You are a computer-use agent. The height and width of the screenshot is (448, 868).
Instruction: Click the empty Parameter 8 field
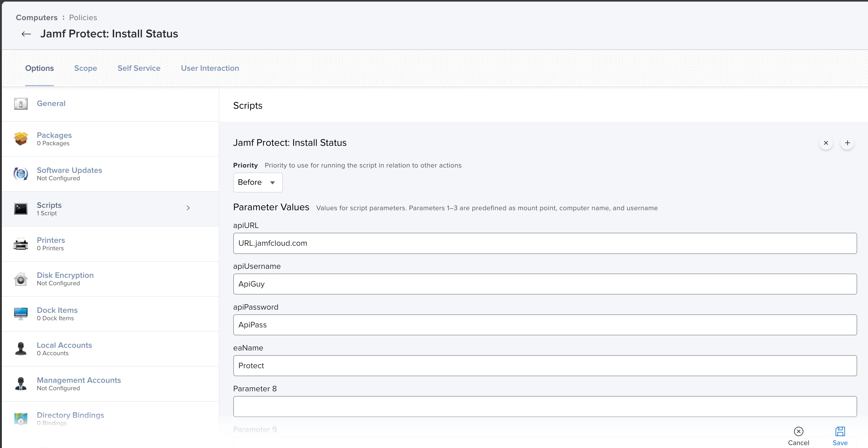click(545, 407)
